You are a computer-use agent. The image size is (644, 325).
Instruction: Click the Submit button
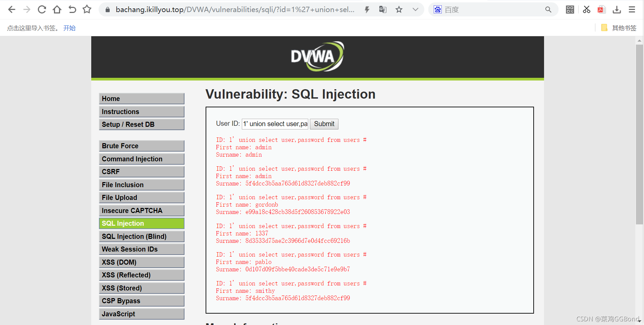[324, 124]
